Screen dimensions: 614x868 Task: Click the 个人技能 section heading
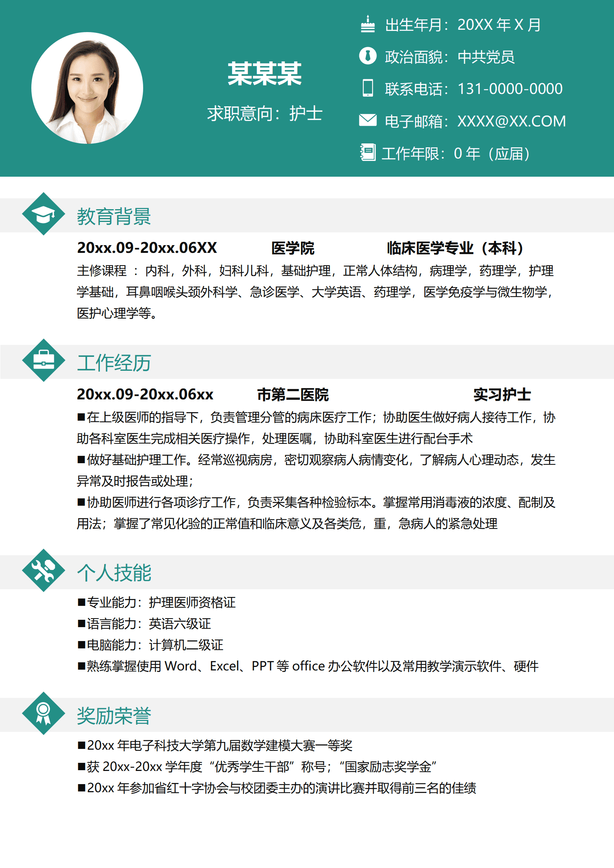point(114,573)
